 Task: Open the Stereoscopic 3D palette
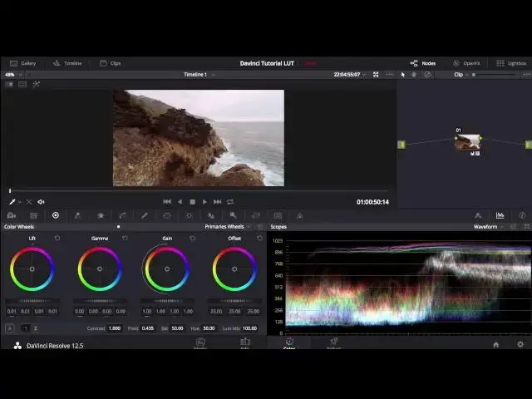(278, 215)
